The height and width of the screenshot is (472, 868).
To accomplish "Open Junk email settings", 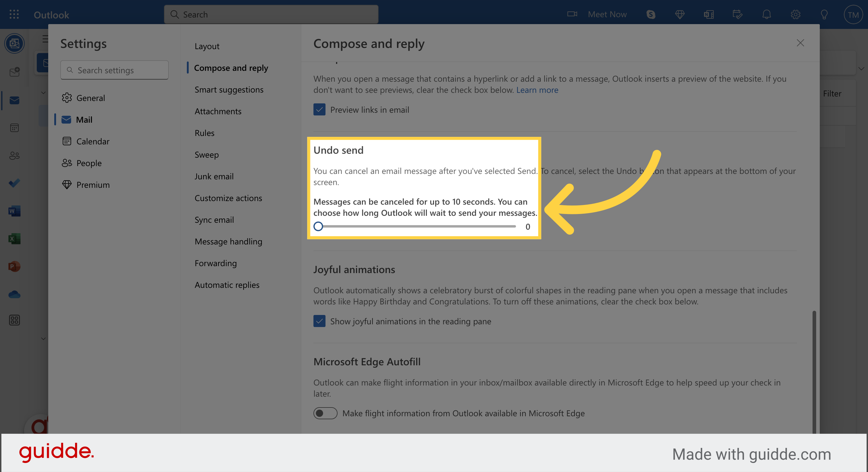I will click(214, 176).
